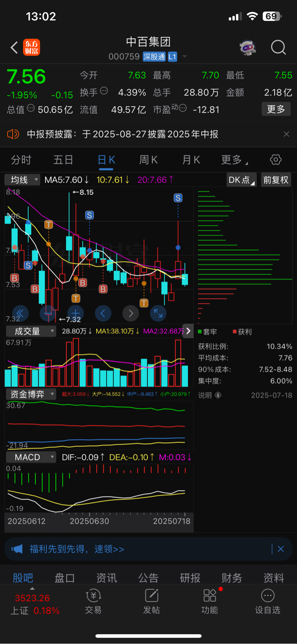Show 总值 info circle icon
The height and width of the screenshot is (644, 297).
point(31,108)
